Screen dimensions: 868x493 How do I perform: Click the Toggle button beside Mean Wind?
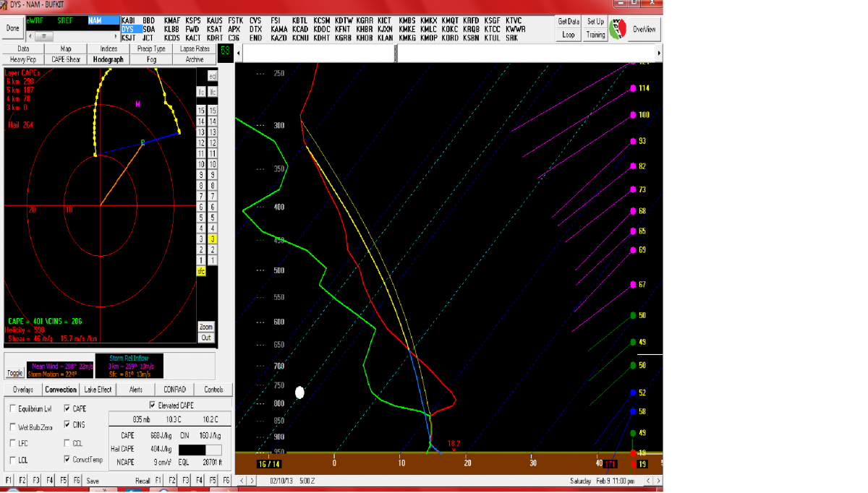(x=14, y=373)
